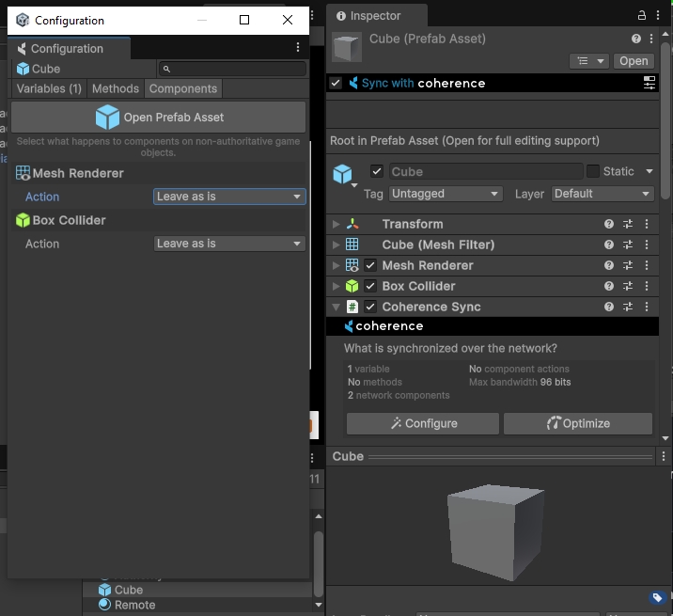Screen dimensions: 673x616
Task: Click the asset label tag icon
Action: (658, 597)
